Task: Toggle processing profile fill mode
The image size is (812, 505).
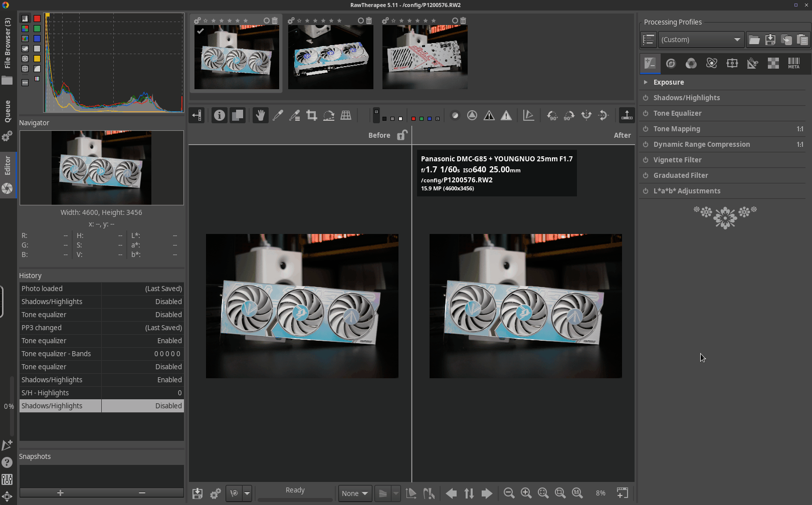Action: (649, 40)
